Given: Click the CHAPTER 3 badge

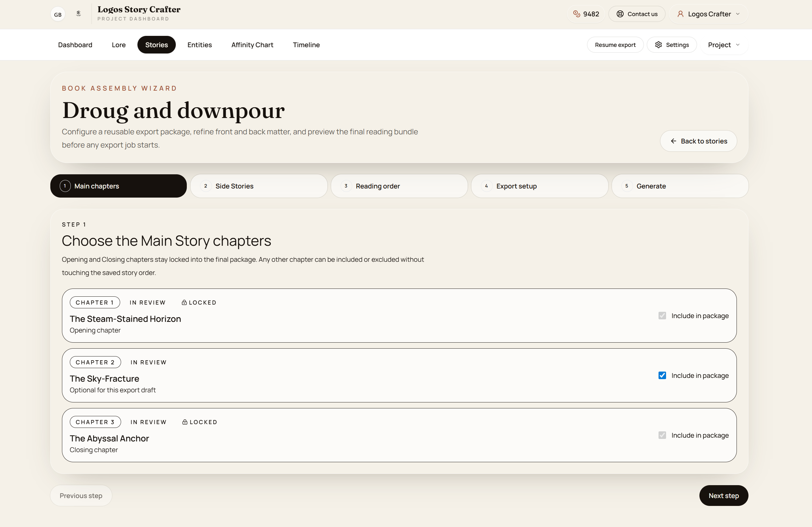Looking at the screenshot, I should click(x=95, y=422).
